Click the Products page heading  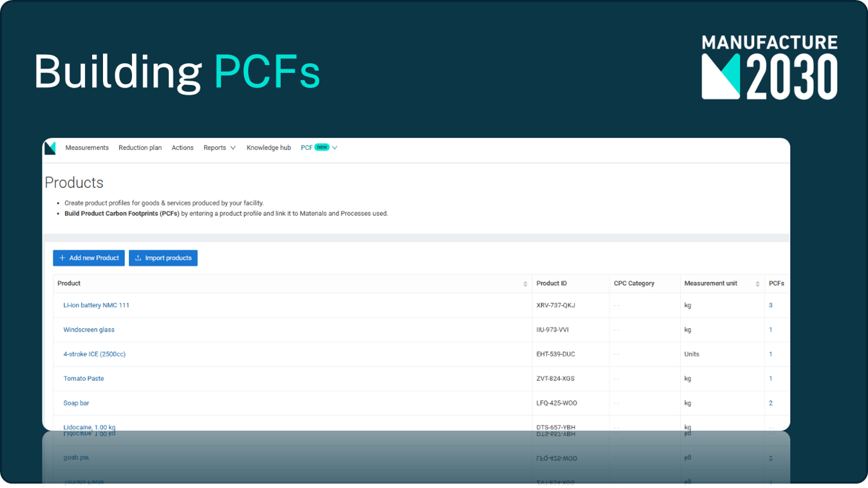[x=74, y=183]
